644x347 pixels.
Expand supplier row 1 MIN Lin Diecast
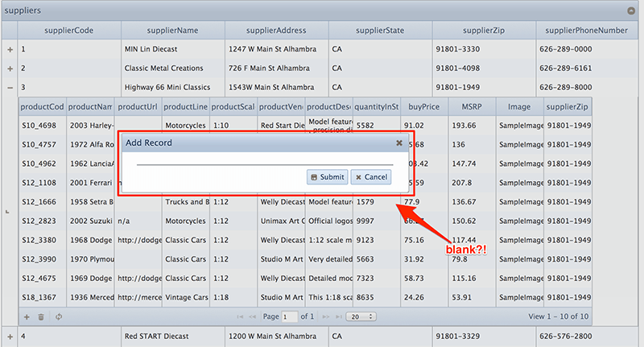[x=10, y=49]
